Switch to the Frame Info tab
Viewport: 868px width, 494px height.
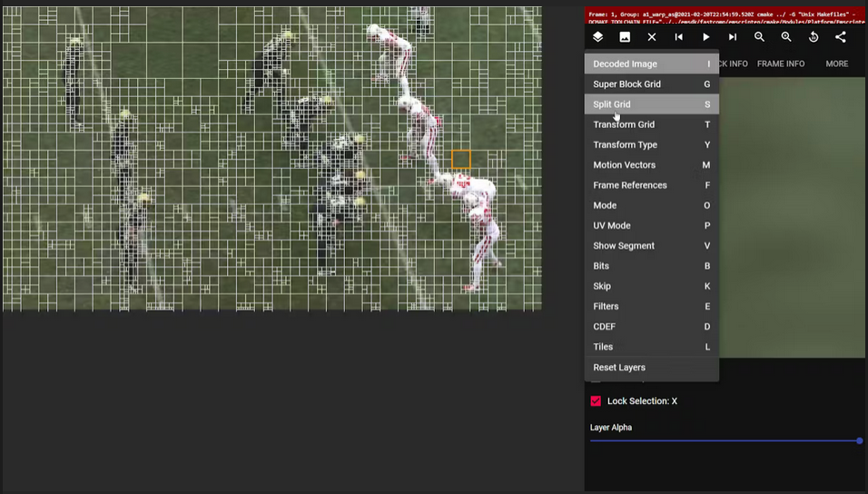tap(780, 64)
